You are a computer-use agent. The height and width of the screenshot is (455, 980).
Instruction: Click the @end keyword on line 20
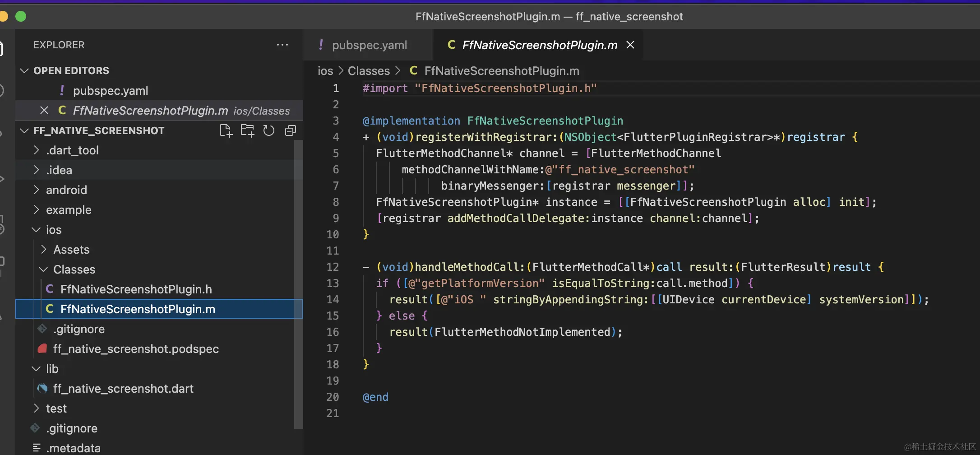[375, 397]
